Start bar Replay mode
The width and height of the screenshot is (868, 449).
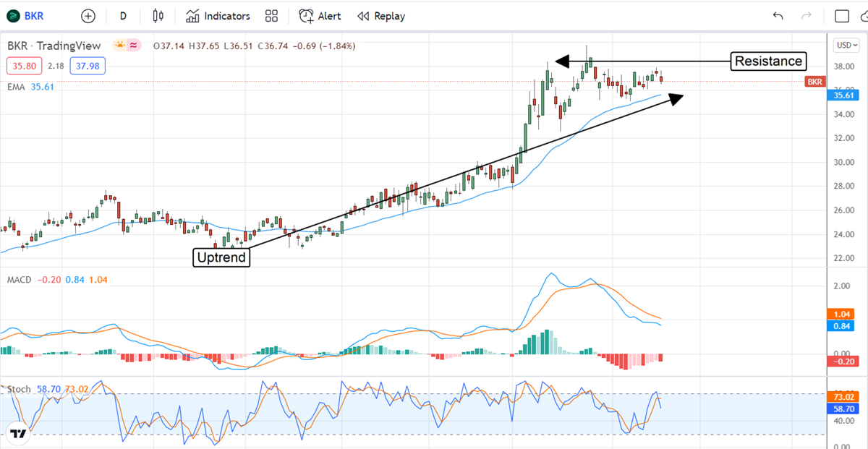coord(381,16)
